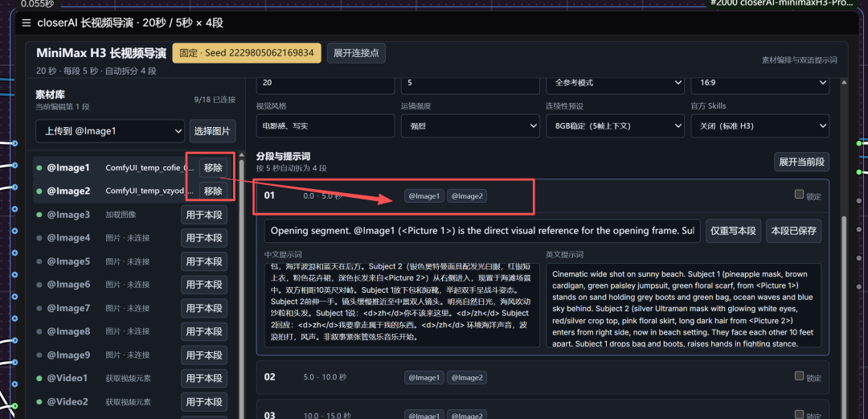Screen dimensions: 868x419
Task: Remove @Image1 with its 移除 button
Action: (213, 167)
